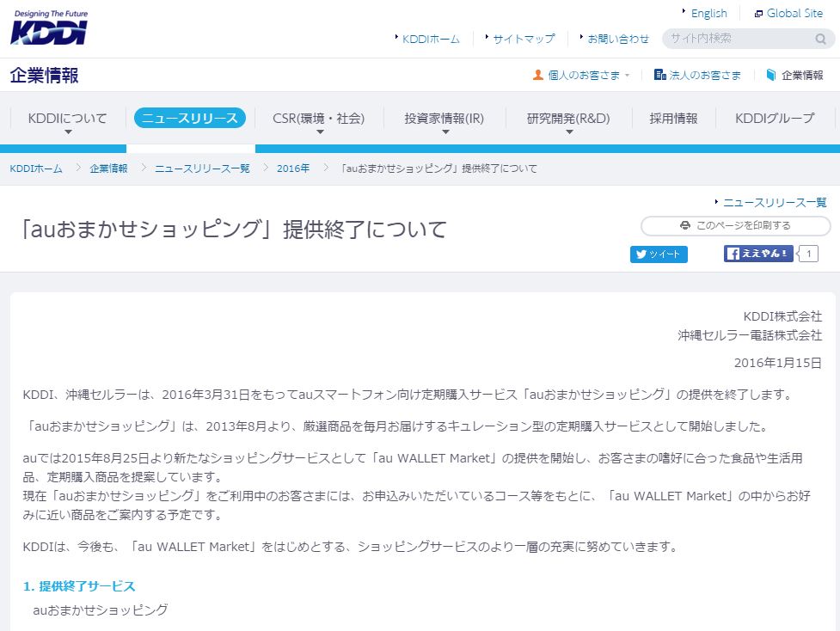Click the date 2016年1月15日
The image size is (840, 631).
click(x=777, y=363)
